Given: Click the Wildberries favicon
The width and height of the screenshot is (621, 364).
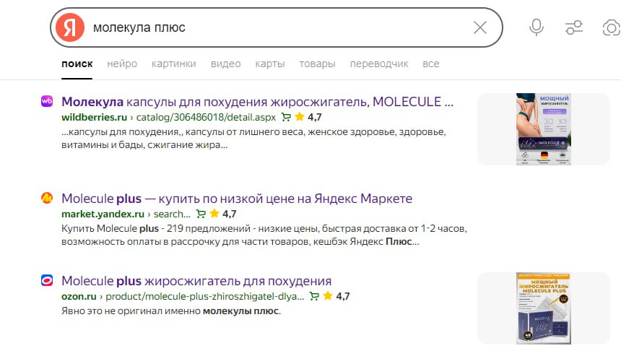Looking at the screenshot, I should point(47,101).
